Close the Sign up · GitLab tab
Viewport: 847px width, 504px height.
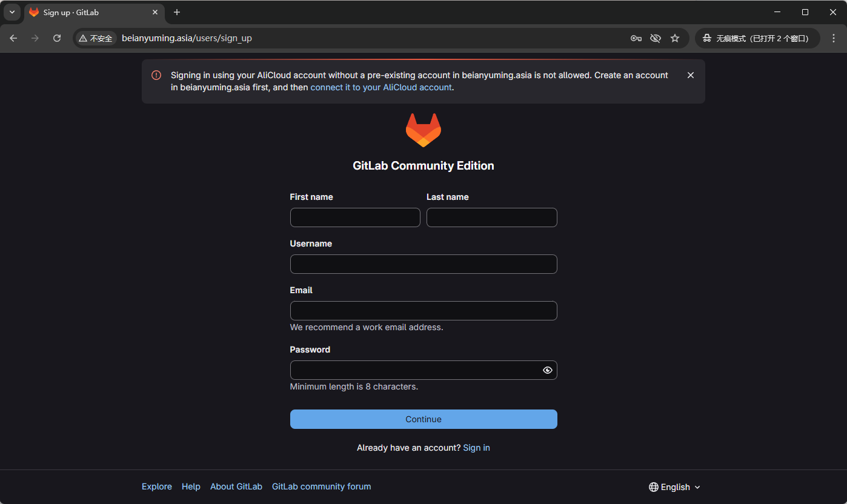coord(155,12)
